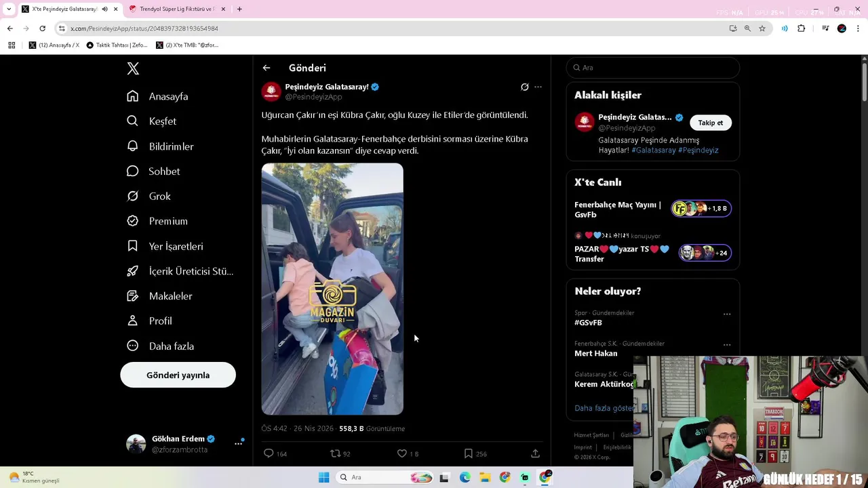Screen dimensions: 868x488
Task: Close the X'te Peşindeyiz Galatasaray tab
Action: click(x=116, y=9)
